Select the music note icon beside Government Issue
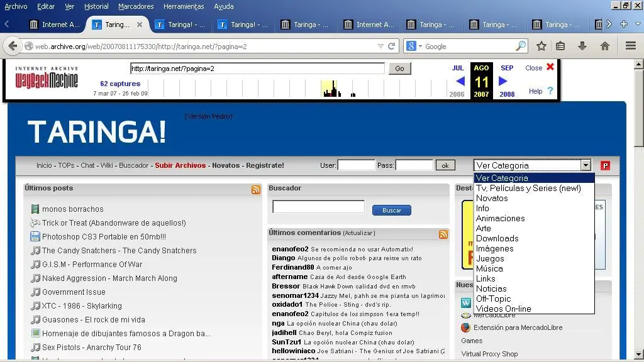 point(35,292)
